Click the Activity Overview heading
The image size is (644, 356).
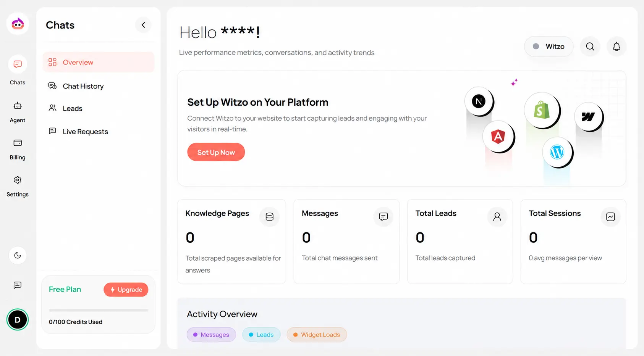222,314
